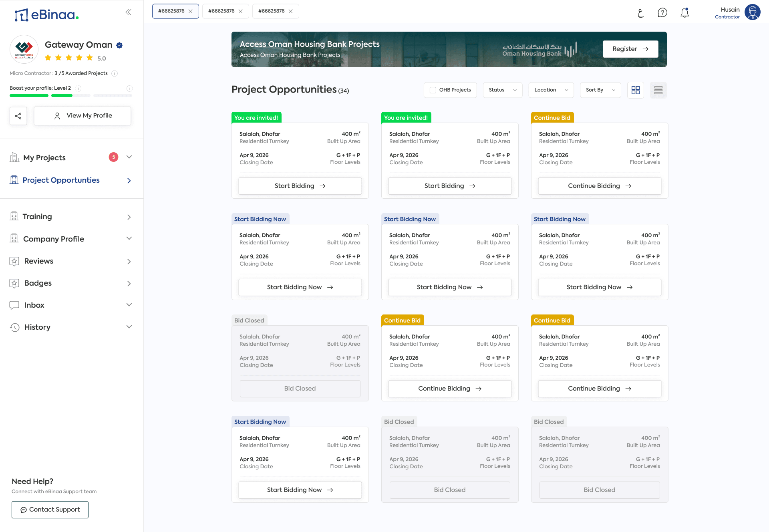Click the Inbox chat bubble icon
The width and height of the screenshot is (769, 532).
click(x=14, y=305)
